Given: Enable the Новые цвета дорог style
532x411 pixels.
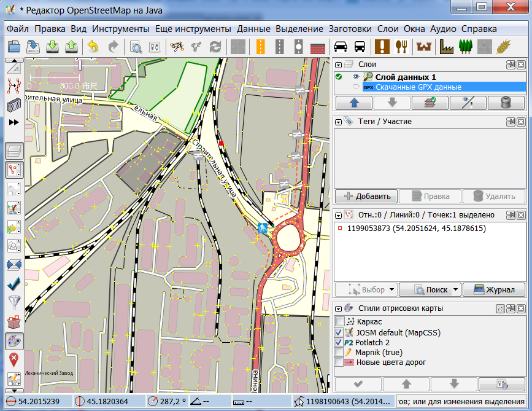Looking at the screenshot, I should point(339,362).
